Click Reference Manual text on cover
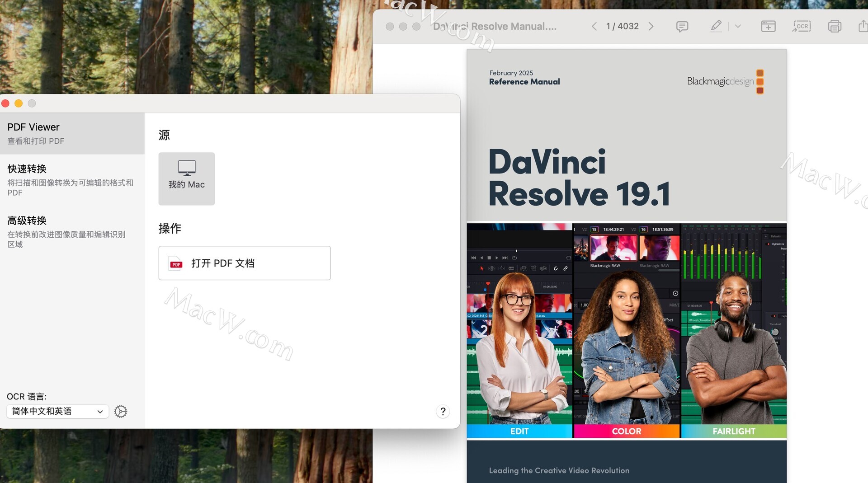 coord(524,82)
